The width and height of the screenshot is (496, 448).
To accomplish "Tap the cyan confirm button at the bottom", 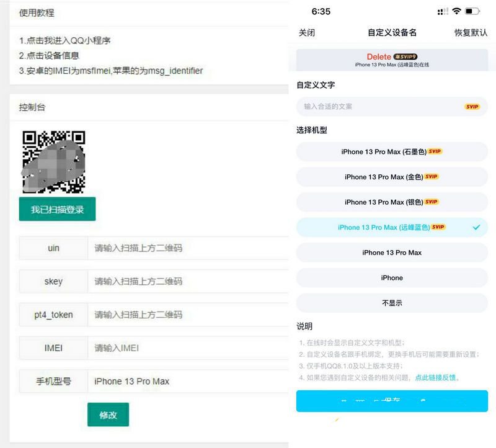I will [391, 401].
